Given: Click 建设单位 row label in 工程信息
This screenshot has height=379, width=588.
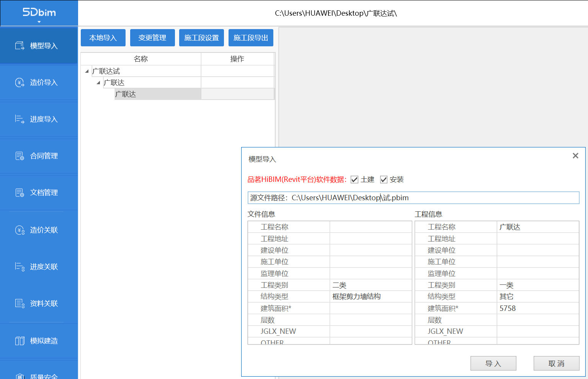Looking at the screenshot, I should pos(441,250).
